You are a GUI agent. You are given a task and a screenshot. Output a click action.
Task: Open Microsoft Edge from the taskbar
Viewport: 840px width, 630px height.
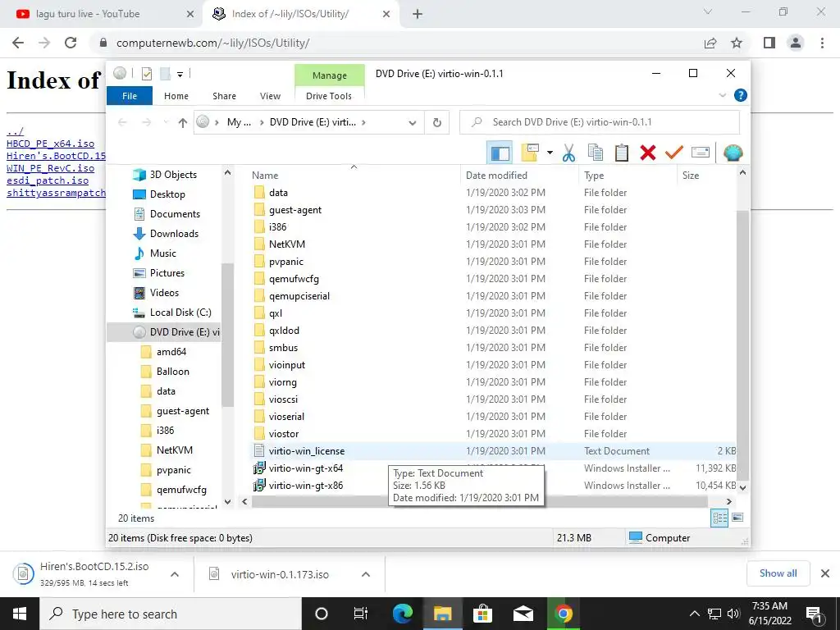coord(402,614)
